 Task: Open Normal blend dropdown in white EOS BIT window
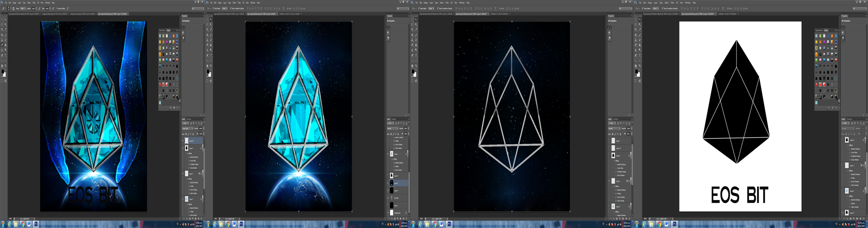(x=848, y=128)
